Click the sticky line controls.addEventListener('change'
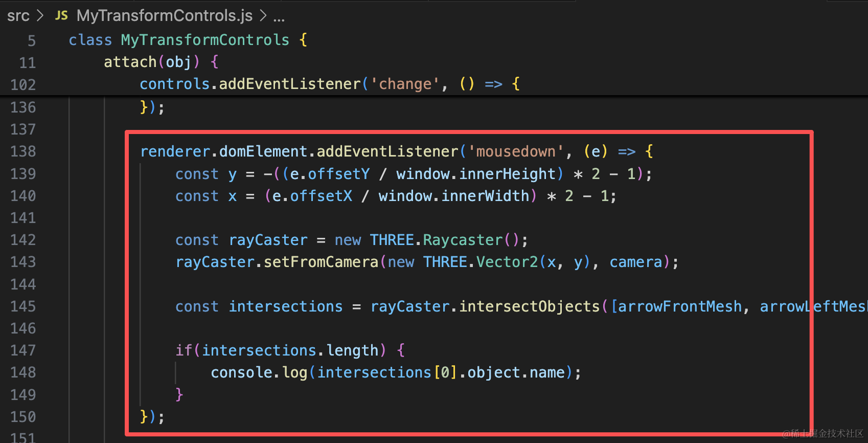868x443 pixels. point(330,84)
